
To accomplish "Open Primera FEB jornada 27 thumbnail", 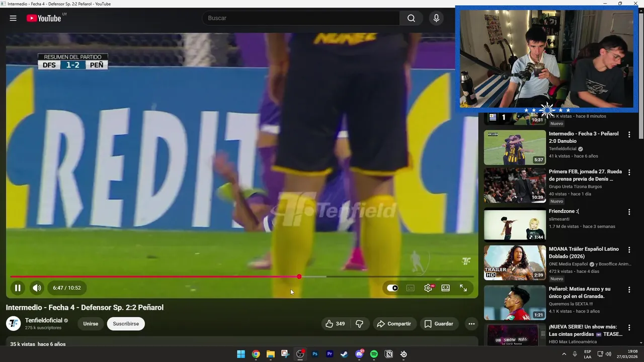I will tap(515, 185).
